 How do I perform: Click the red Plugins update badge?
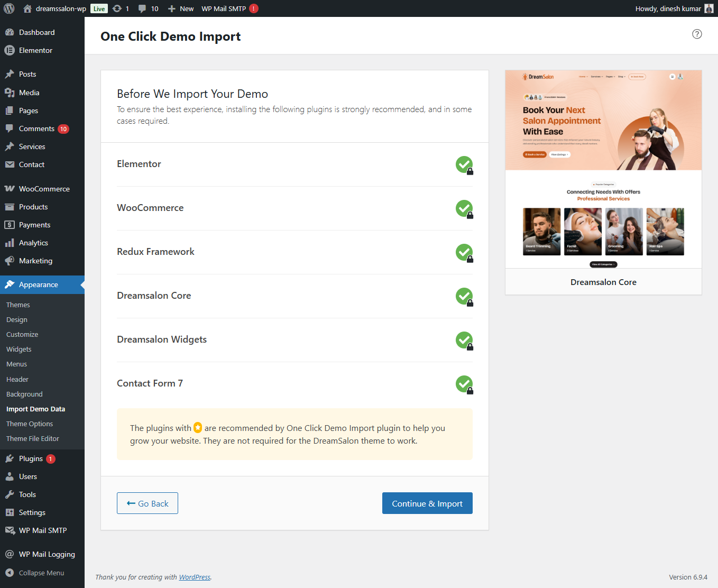coord(51,459)
